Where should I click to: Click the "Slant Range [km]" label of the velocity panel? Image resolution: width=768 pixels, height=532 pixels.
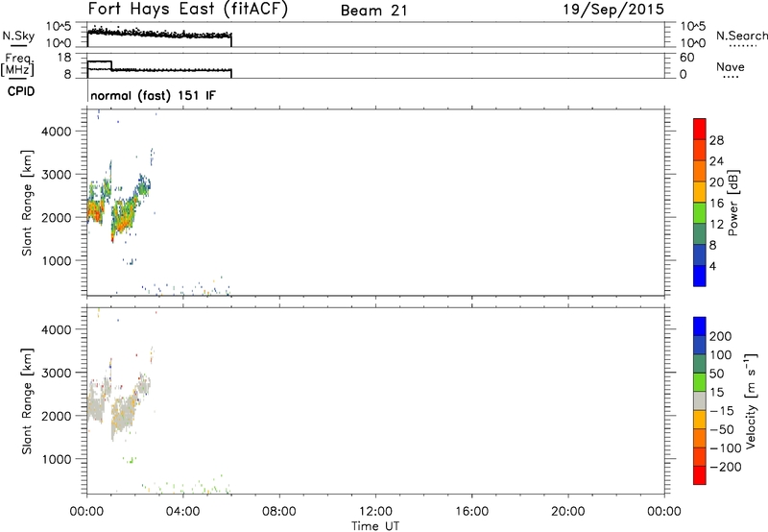(27, 401)
